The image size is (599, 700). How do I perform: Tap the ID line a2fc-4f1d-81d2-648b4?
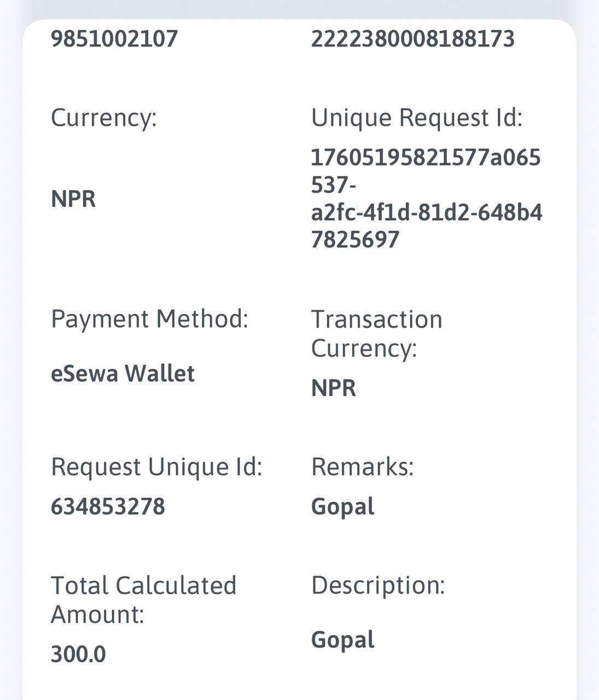click(426, 212)
